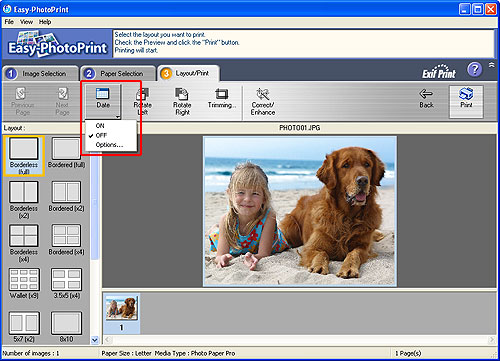Click the layout list scroll-down arrow
Image resolution: width=500 pixels, height=361 pixels.
coord(95,340)
